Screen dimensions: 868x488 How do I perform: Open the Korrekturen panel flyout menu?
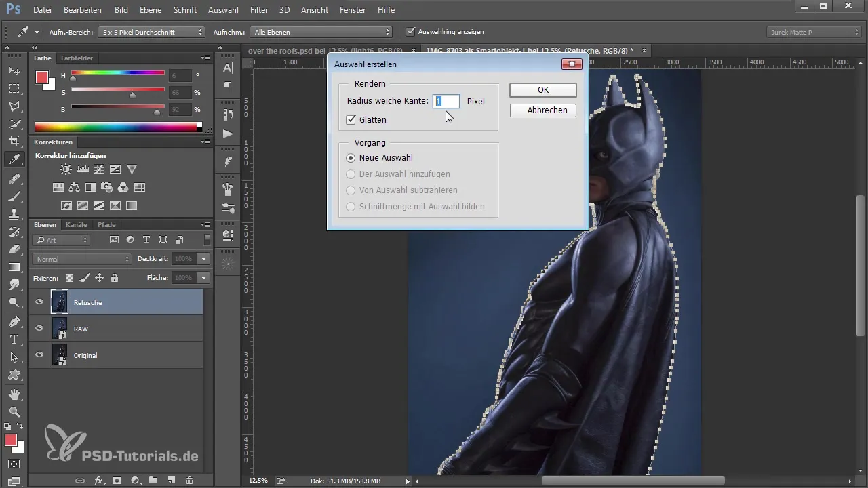pyautogui.click(x=205, y=142)
